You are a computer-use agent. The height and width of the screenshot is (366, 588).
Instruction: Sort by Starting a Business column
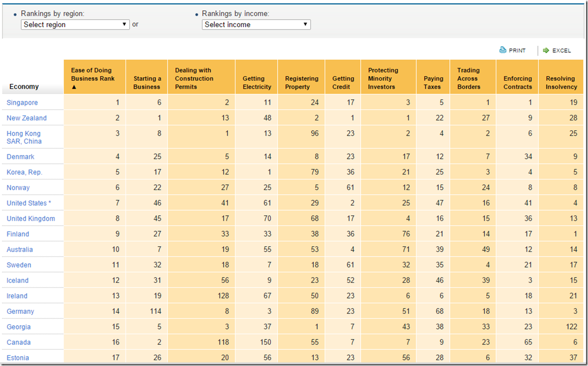click(147, 83)
